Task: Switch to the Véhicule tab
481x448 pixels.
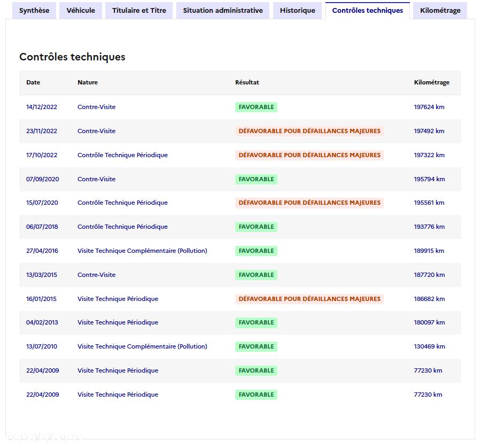Action: pyautogui.click(x=81, y=11)
